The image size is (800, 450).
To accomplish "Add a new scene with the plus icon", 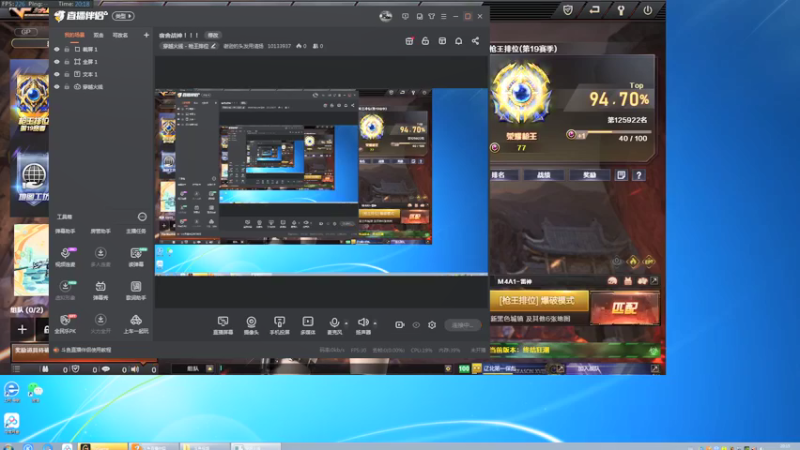I will [146, 35].
